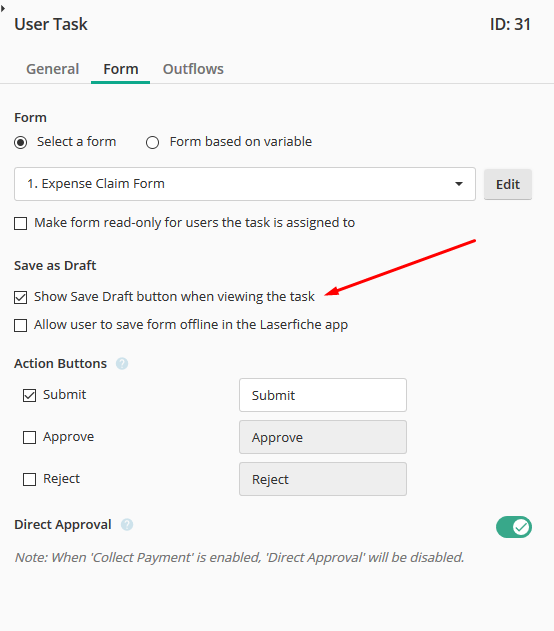Image resolution: width=554 pixels, height=631 pixels.
Task: Toggle the Direct Approval switch
Action: pos(514,527)
